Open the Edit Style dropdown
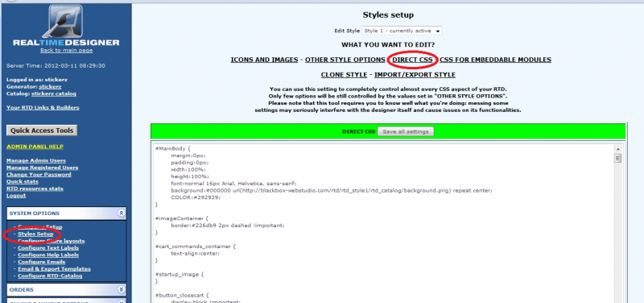Viewport: 644px width, 303px height. coord(402,31)
